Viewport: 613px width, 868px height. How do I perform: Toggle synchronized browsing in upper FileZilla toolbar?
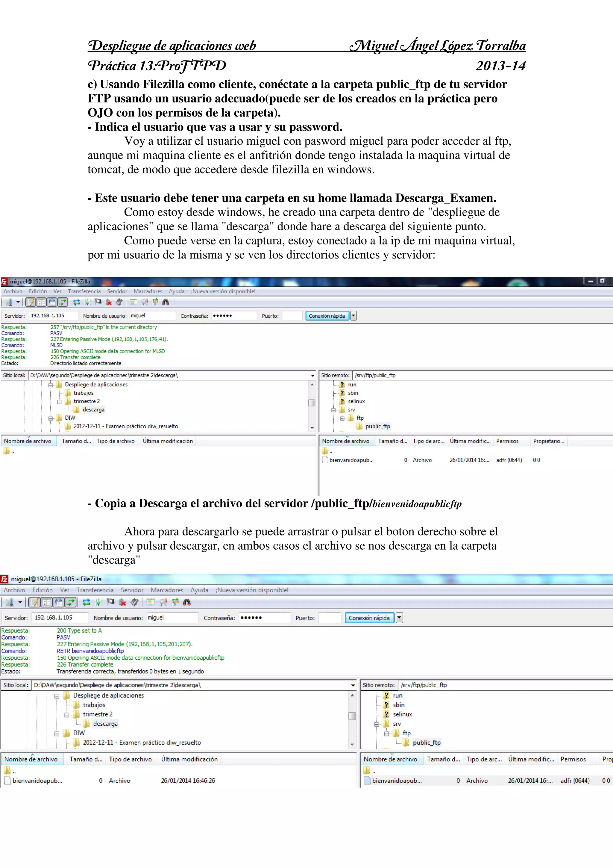click(155, 302)
